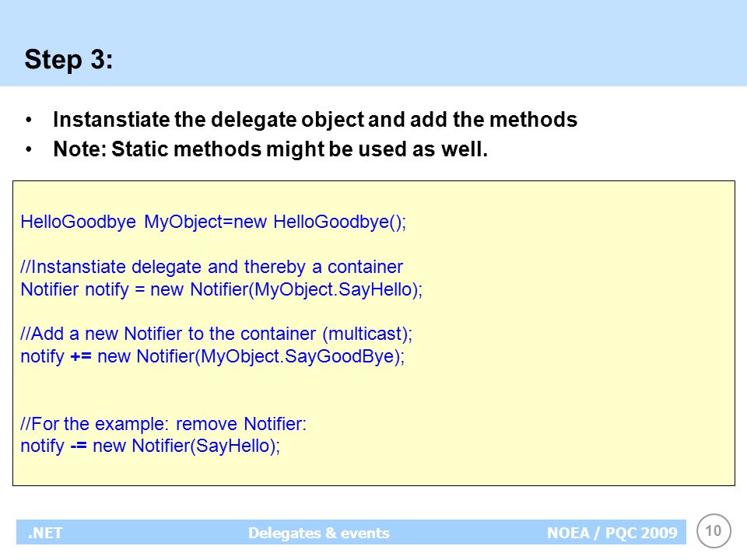Click the bold '-=' operator
Screen dimensions: 747x560
[x=79, y=446]
